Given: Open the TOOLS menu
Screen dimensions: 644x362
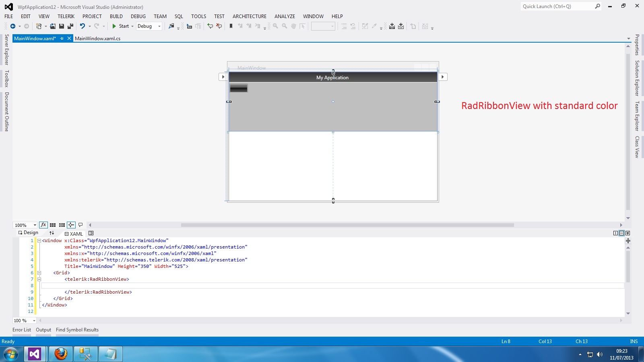Looking at the screenshot, I should coord(198,16).
